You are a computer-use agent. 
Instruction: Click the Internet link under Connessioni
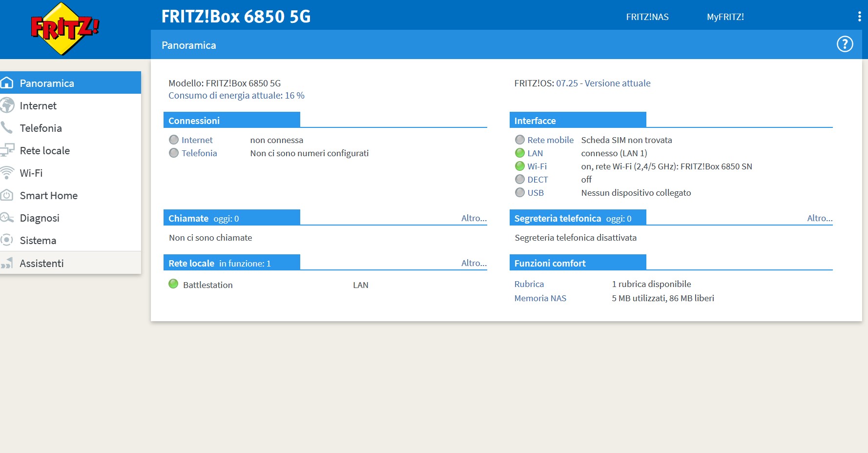pyautogui.click(x=197, y=140)
